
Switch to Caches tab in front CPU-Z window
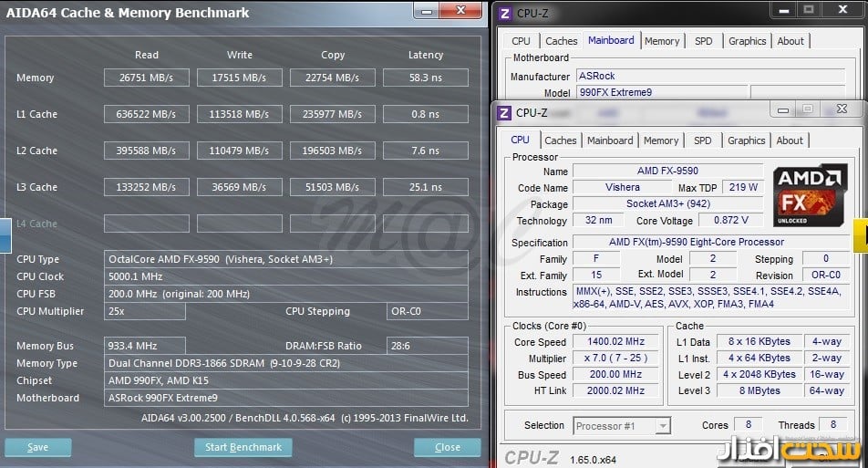(560, 140)
